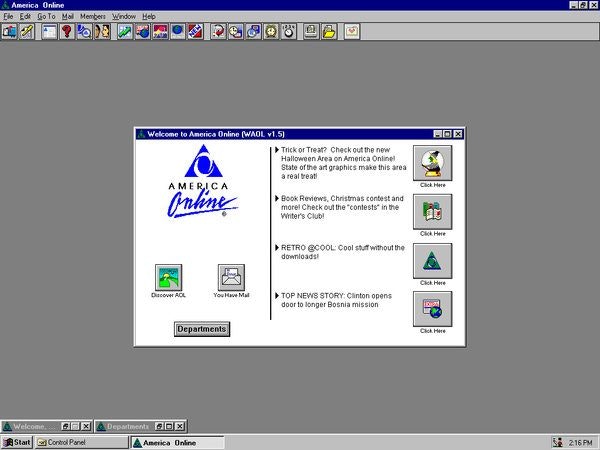Open the You Have Mail envelope
The image size is (600, 450).
(x=231, y=277)
